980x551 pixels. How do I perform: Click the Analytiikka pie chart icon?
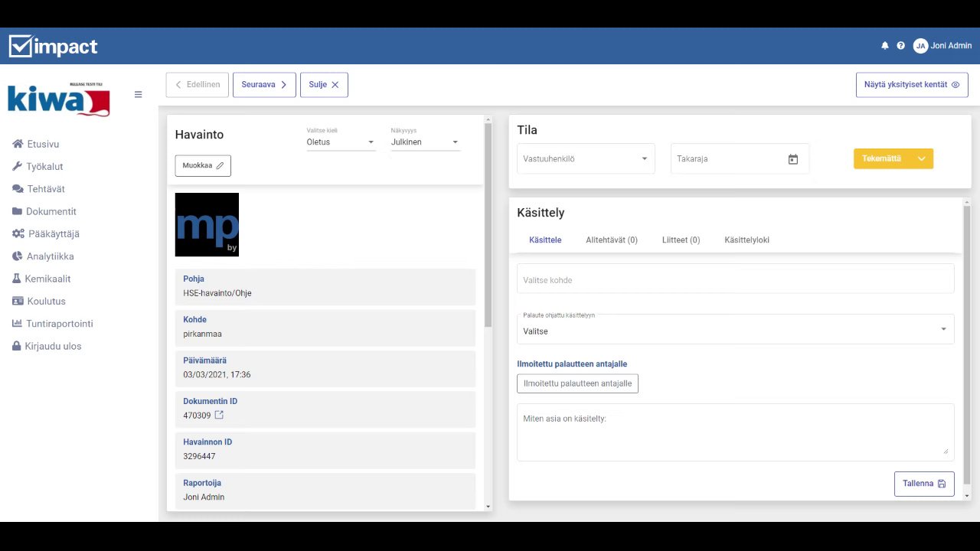18,256
